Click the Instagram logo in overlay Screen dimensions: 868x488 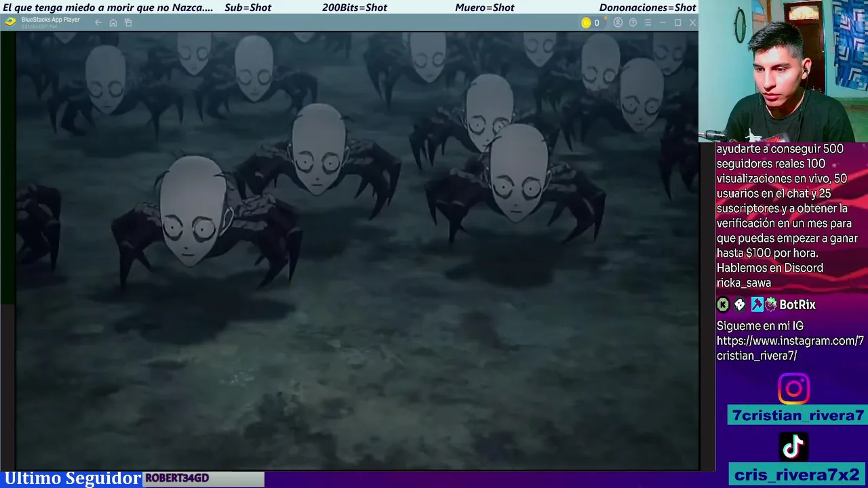[x=793, y=389]
